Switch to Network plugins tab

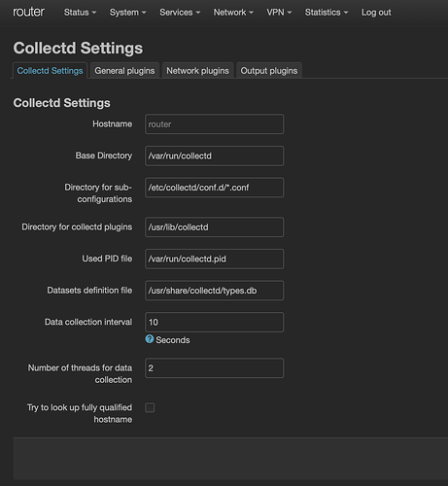point(197,71)
